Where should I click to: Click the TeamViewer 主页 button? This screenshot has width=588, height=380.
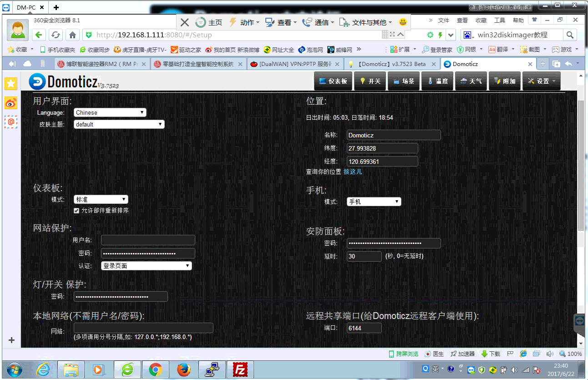209,22
